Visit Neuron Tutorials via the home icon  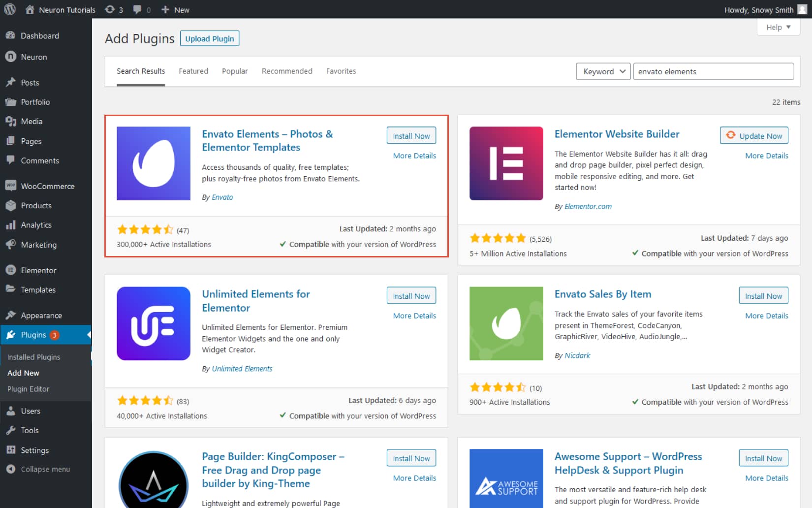(x=29, y=9)
